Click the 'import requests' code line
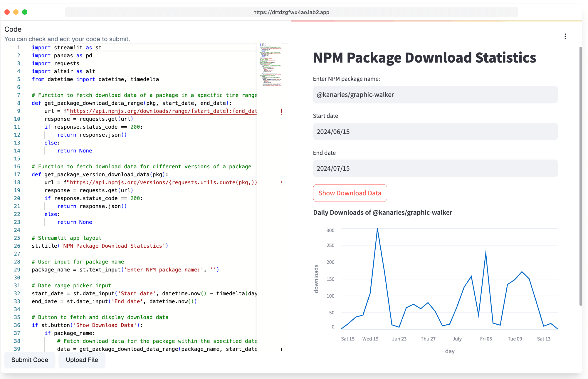Viewport: 588px width, 379px height. click(56, 63)
